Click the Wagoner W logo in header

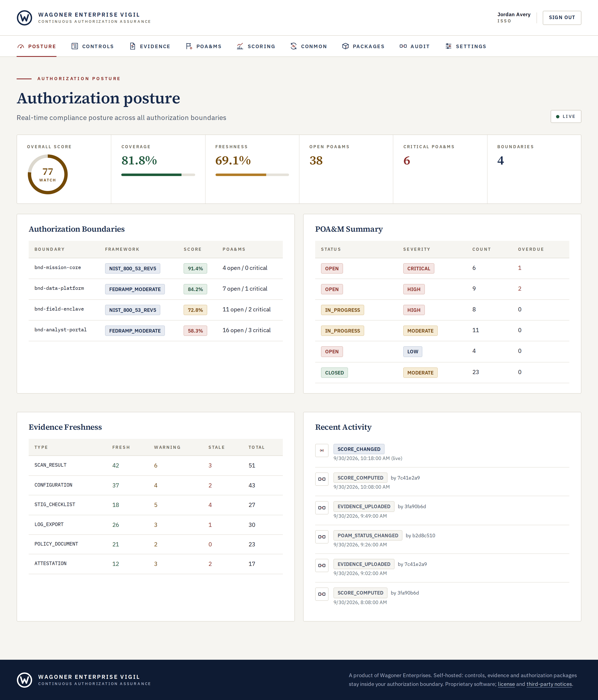pyautogui.click(x=24, y=18)
